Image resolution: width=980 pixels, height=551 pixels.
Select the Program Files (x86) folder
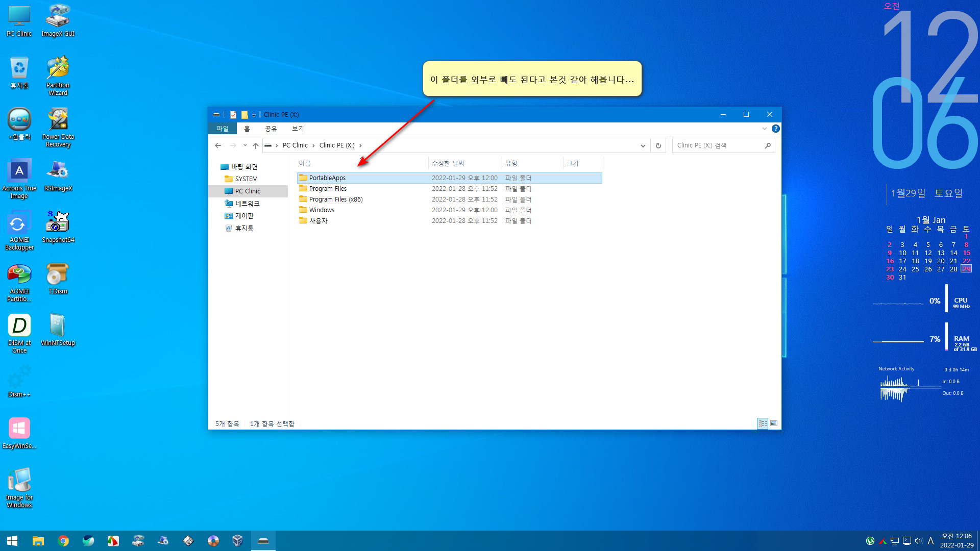[x=449, y=199]
